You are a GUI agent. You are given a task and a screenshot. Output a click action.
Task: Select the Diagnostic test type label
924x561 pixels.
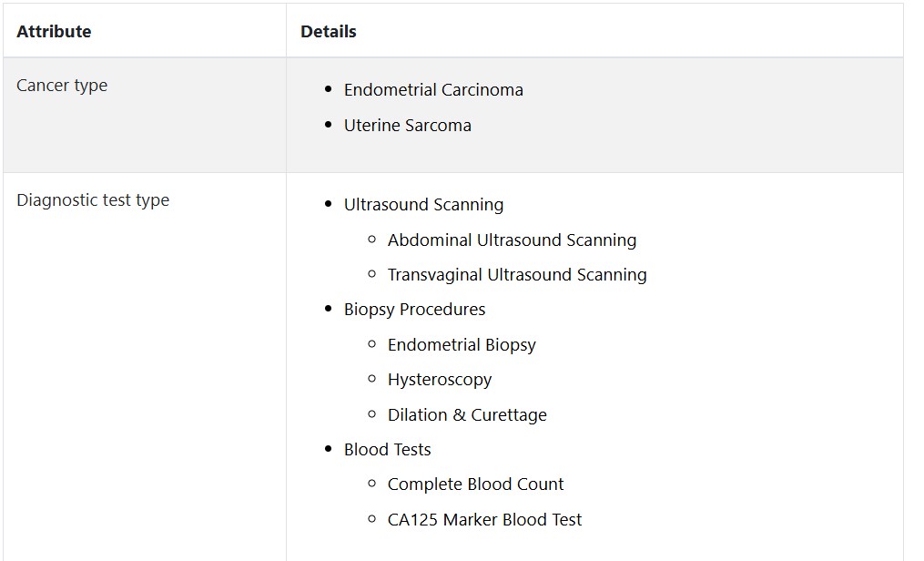(93, 200)
